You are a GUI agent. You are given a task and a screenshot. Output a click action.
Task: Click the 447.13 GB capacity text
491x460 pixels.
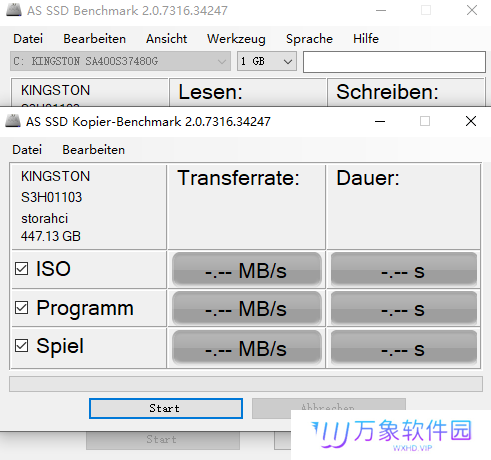click(51, 236)
